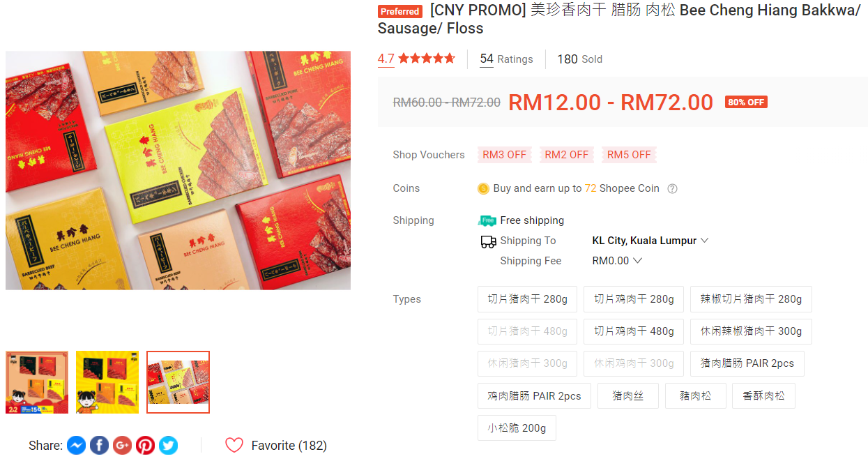Select type 切片猪肉干 280g
This screenshot has height=461, width=868.
(528, 299)
